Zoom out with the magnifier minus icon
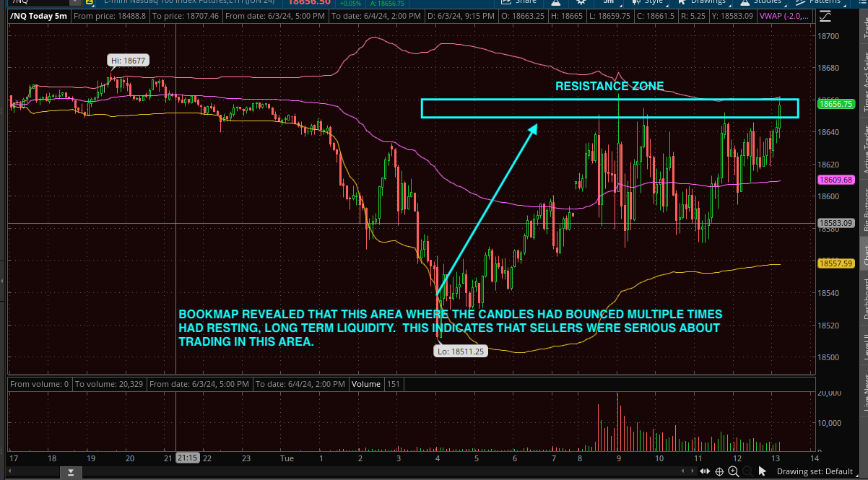 click(747, 471)
